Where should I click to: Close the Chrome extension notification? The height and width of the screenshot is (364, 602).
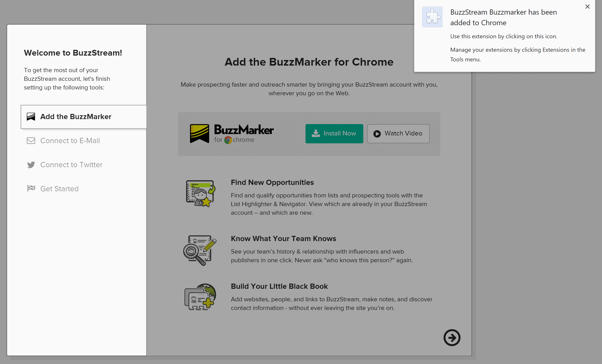pos(587,7)
